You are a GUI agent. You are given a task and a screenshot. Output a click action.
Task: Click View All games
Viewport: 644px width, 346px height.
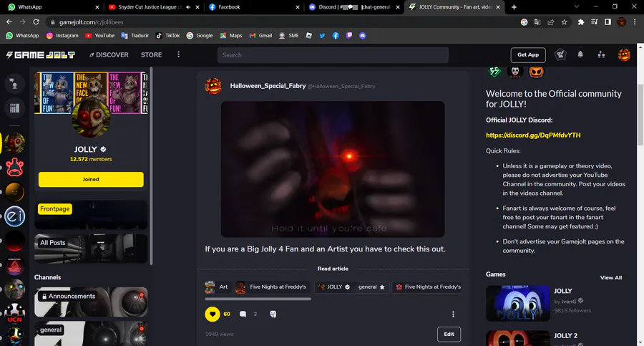tap(611, 278)
